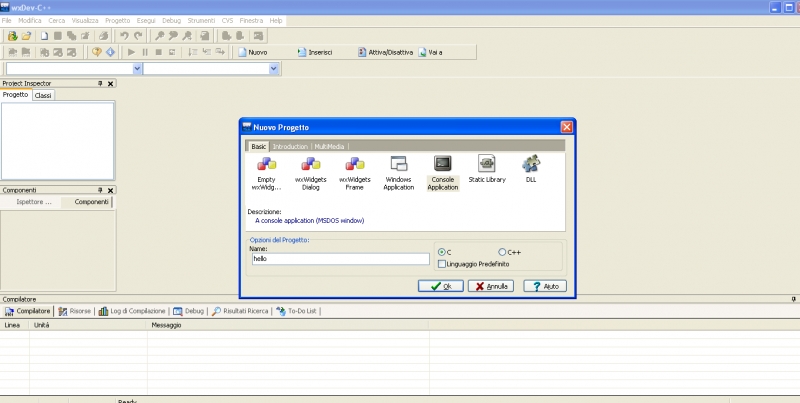Click the greyed-out print icon
Screen dimensions: 800x403
[x=104, y=36]
